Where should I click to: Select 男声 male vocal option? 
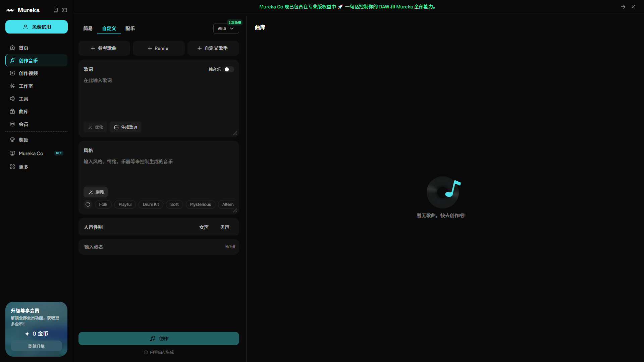(x=225, y=227)
